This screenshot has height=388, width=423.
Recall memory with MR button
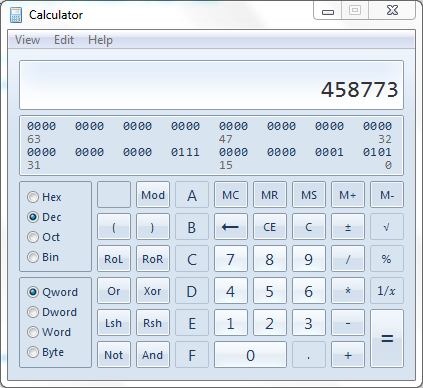[270, 195]
